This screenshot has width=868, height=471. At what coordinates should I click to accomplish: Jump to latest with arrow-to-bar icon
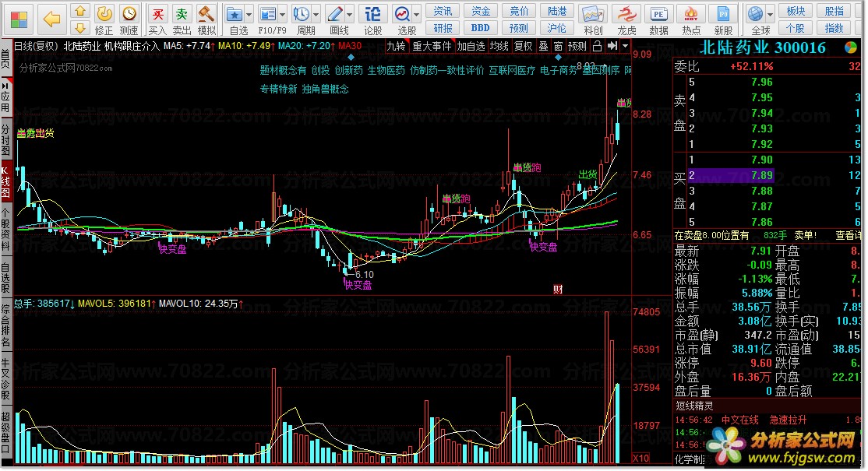tap(612, 47)
